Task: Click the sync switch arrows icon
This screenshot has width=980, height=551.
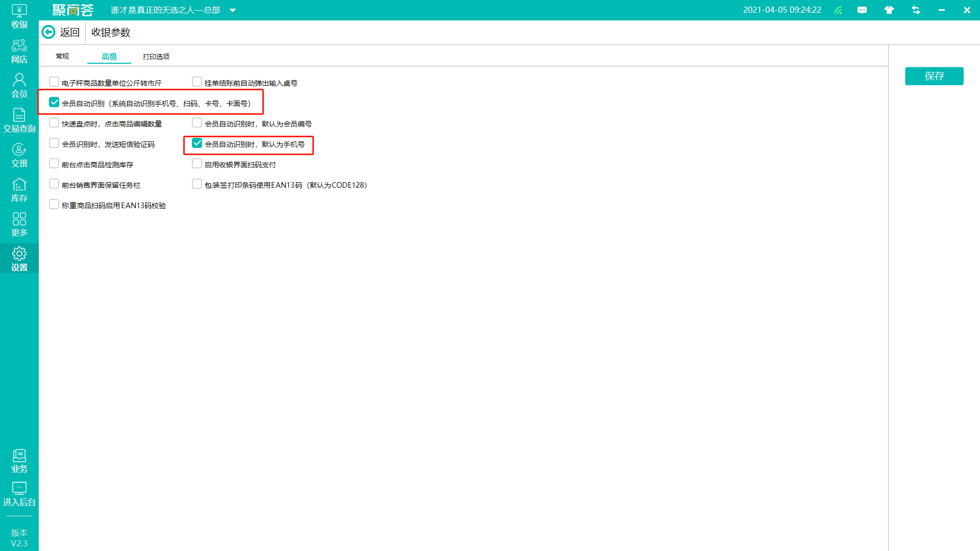Action: pos(916,10)
